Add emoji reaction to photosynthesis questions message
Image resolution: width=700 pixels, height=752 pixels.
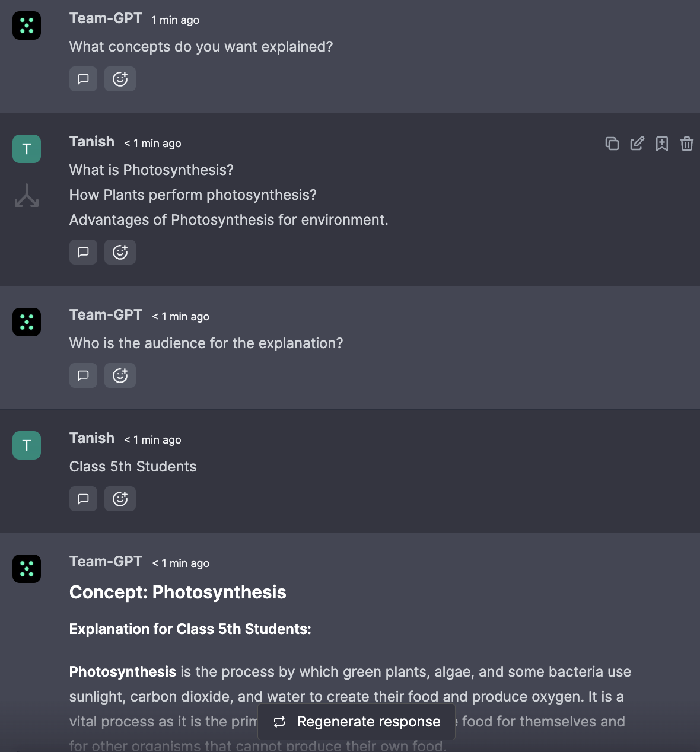[120, 252]
